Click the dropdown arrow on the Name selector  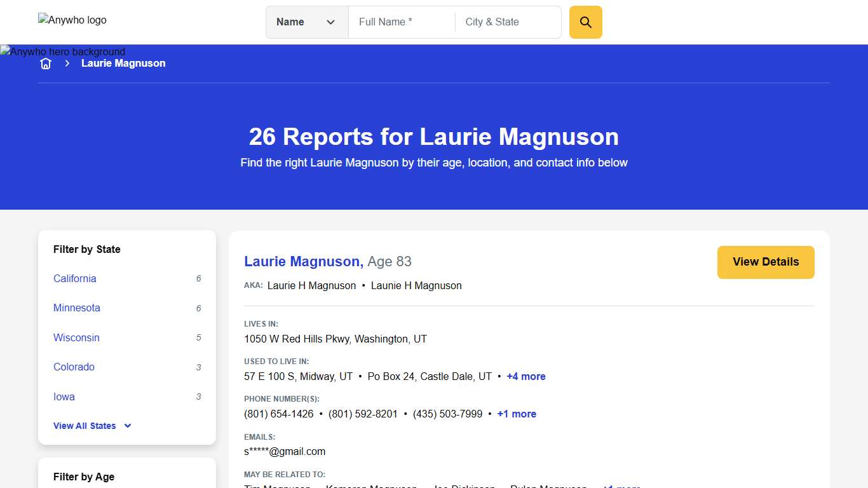point(330,22)
